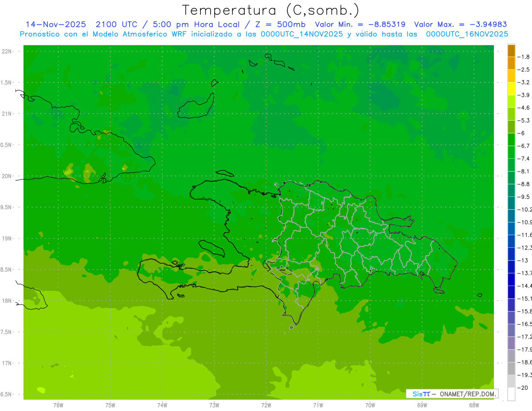Click the "-4.6" colorbar label
This screenshot has height=411, width=532.
524,108
